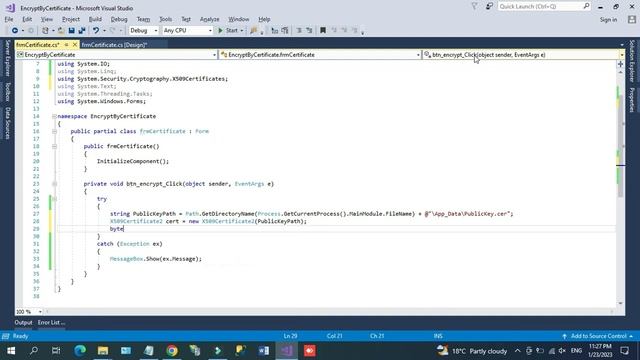Open the Analyze menu
The height and width of the screenshot is (360, 640).
coord(209,19)
